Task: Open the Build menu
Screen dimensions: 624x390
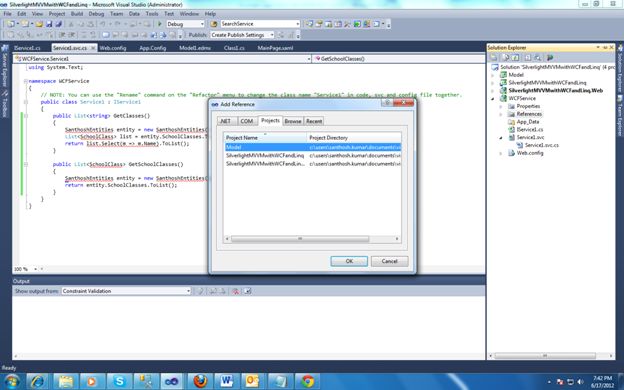Action: 77,14
